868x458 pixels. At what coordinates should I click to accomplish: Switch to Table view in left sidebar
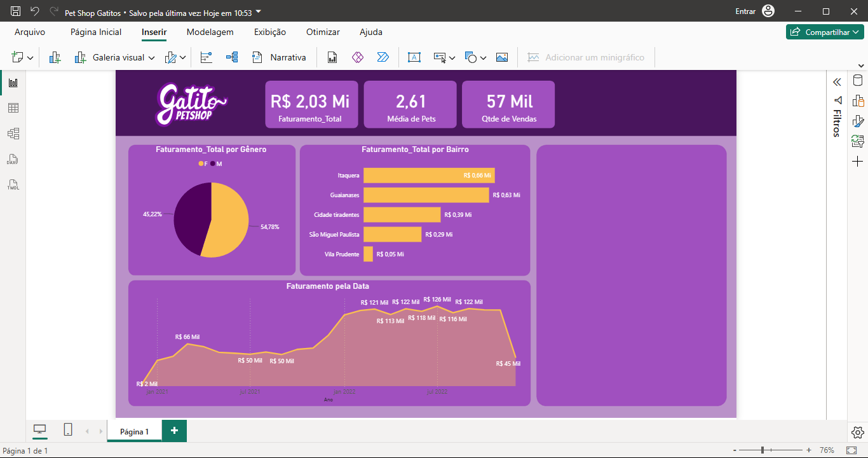coord(13,108)
